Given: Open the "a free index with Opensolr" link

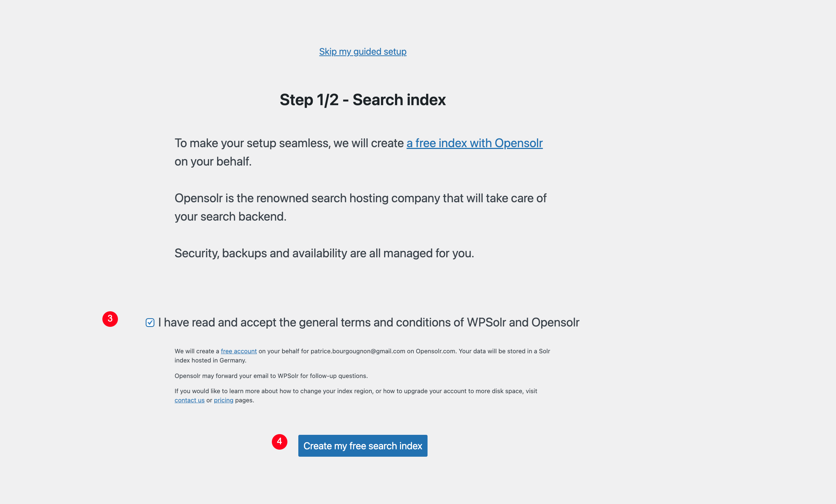Looking at the screenshot, I should pyautogui.click(x=474, y=143).
